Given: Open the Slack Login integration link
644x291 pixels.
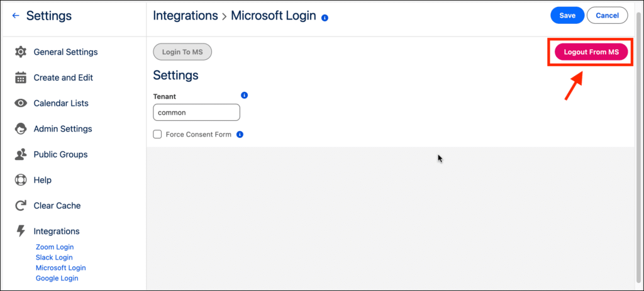Looking at the screenshot, I should pos(54,257).
